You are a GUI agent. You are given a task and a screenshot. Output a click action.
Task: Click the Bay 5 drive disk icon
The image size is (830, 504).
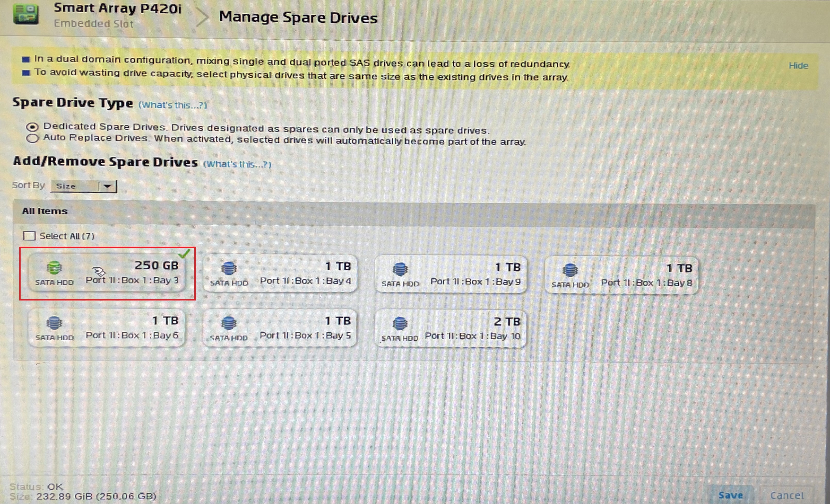click(229, 323)
